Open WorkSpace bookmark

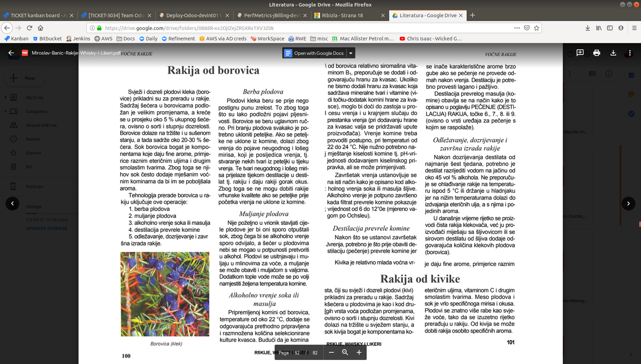tap(267, 39)
